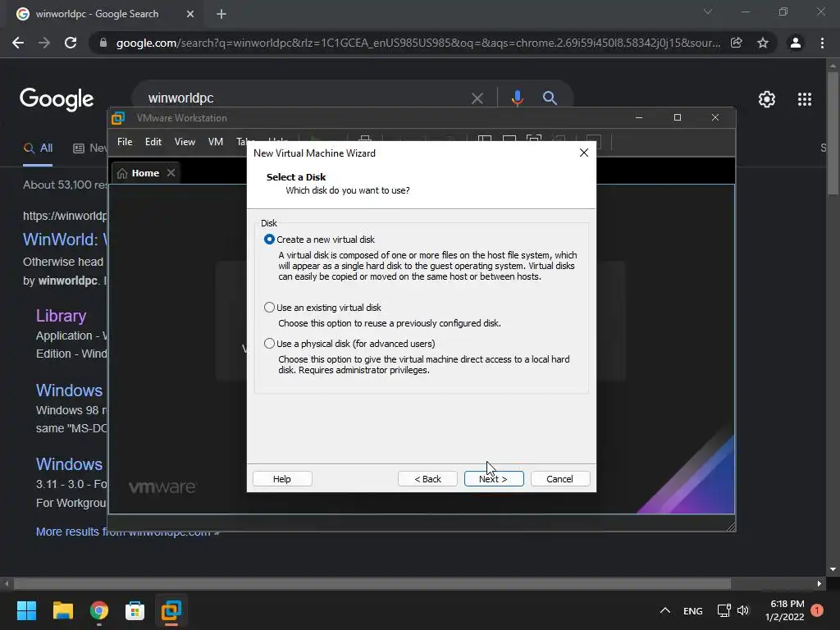Open Help for the wizard
The image size is (840, 630).
click(x=282, y=479)
